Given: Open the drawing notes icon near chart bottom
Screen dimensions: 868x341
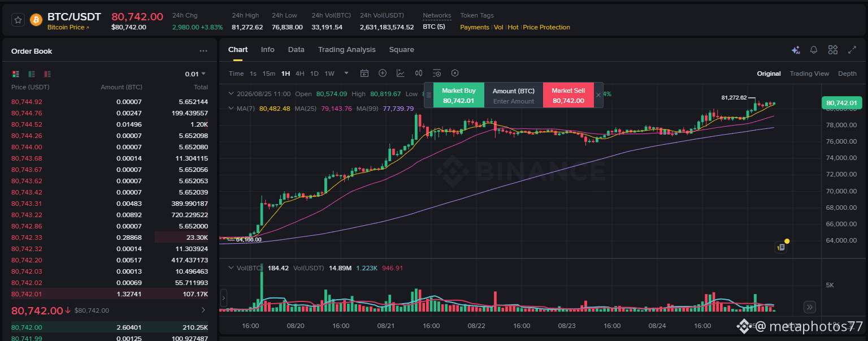Looking at the screenshot, I should (x=780, y=247).
